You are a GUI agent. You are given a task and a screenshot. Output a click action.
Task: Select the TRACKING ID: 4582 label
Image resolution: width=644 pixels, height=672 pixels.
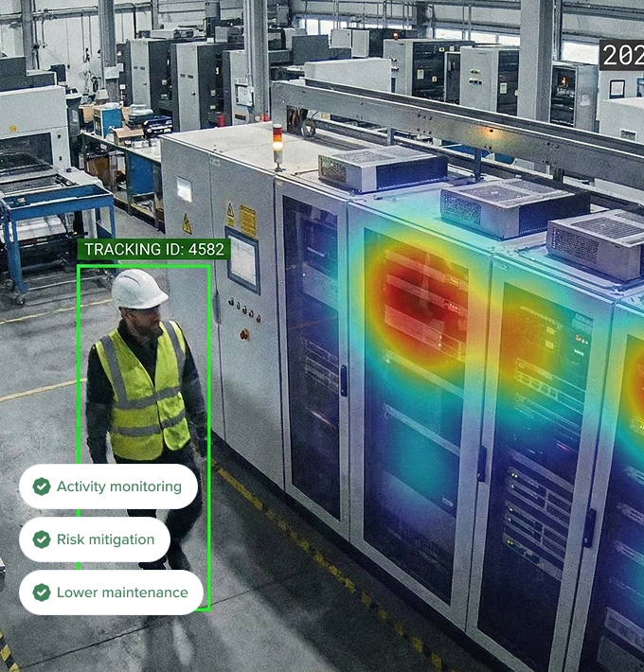(x=154, y=250)
